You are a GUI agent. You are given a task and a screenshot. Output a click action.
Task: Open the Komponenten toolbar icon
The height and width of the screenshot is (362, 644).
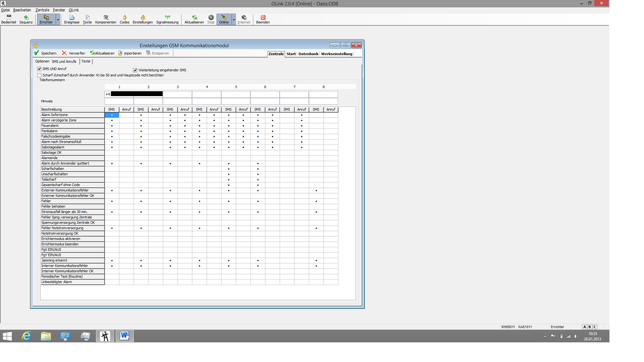(106, 20)
